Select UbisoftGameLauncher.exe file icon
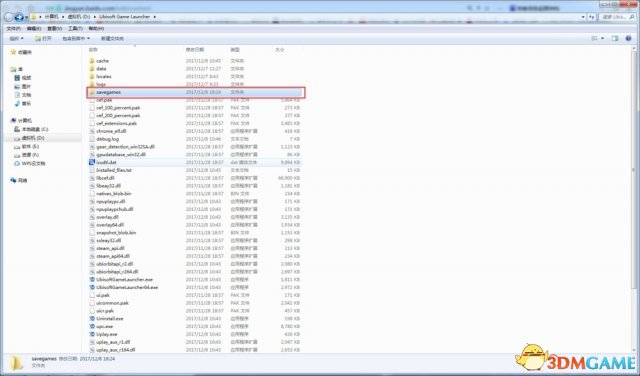640x376 pixels. click(92, 280)
